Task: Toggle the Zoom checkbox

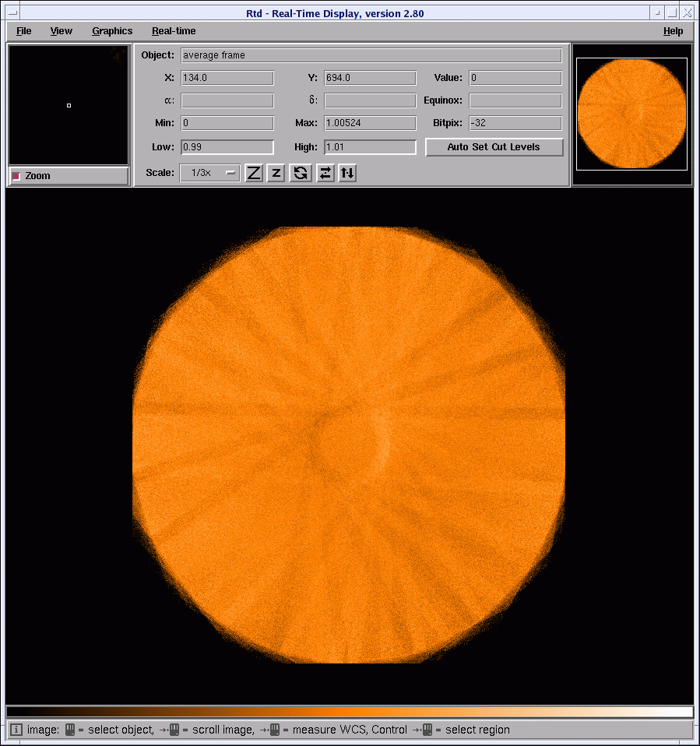Action: click(16, 176)
